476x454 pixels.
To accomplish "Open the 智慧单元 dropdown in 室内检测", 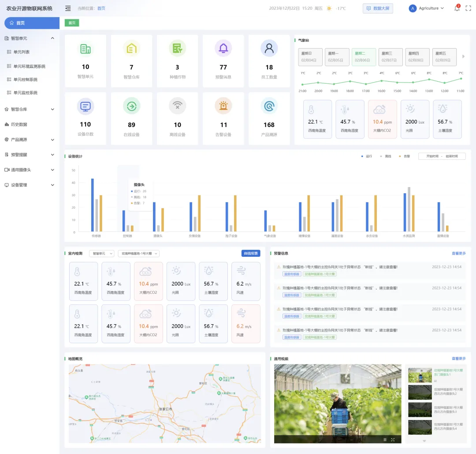I will (102, 253).
